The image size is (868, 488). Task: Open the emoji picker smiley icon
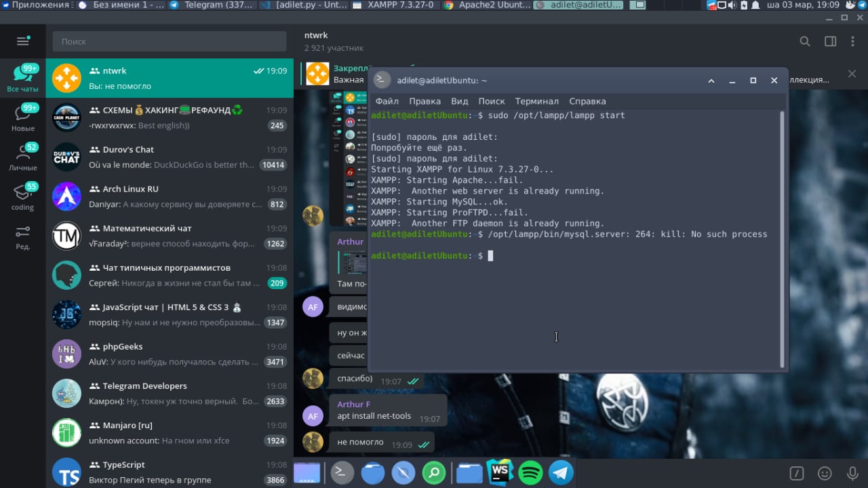pyautogui.click(x=825, y=473)
